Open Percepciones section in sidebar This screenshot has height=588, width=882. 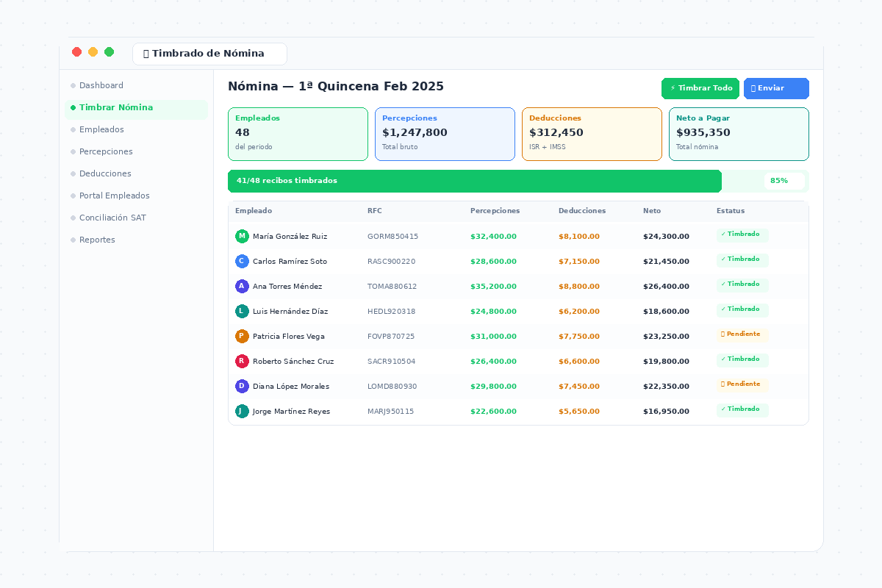point(136,151)
